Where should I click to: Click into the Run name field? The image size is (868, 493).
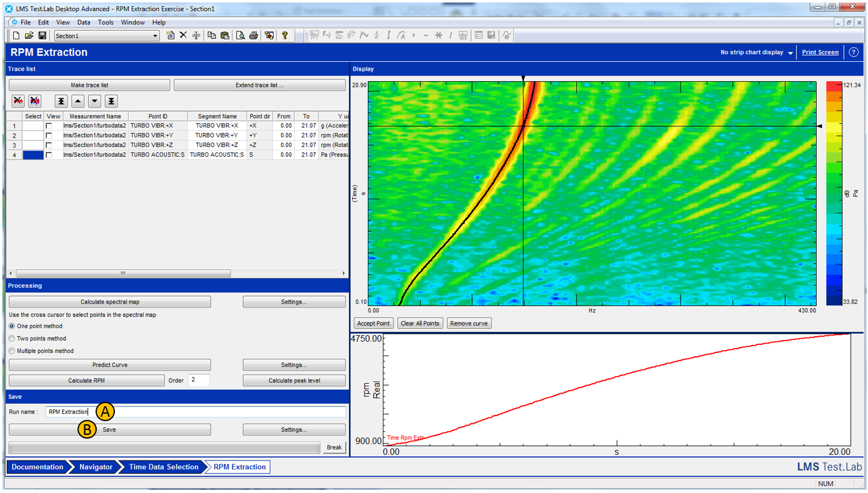click(x=195, y=412)
